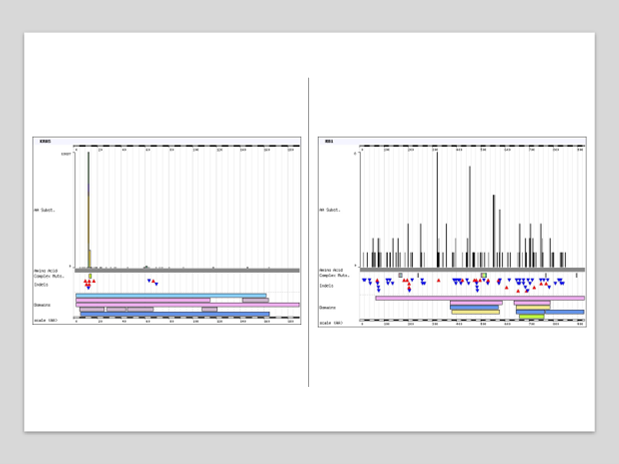Image resolution: width=619 pixels, height=464 pixels.
Task: Click the top scale ruler of the right chart
Action: click(x=470, y=146)
